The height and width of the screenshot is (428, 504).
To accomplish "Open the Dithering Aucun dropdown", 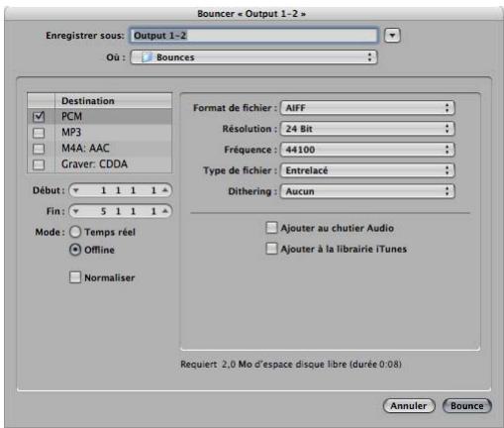I will 367,191.
